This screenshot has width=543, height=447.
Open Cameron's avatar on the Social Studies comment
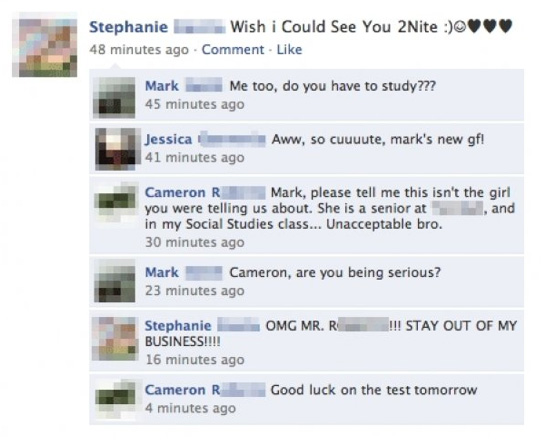coord(116,202)
